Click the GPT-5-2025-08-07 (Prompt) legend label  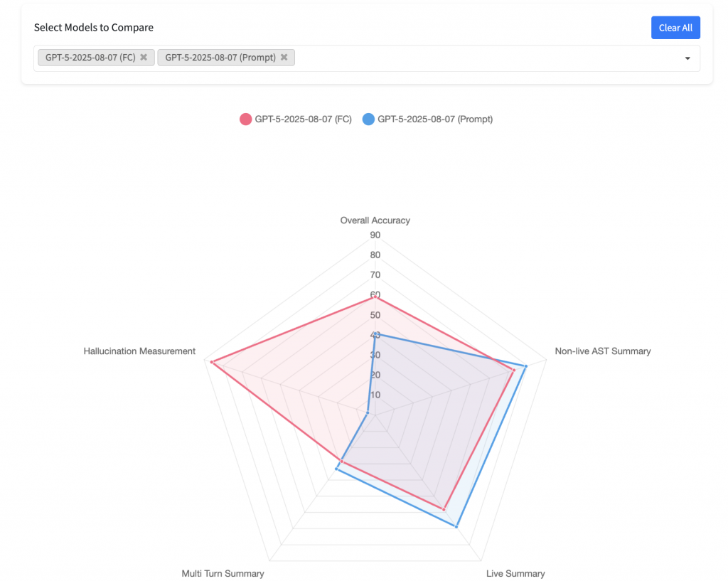click(434, 119)
